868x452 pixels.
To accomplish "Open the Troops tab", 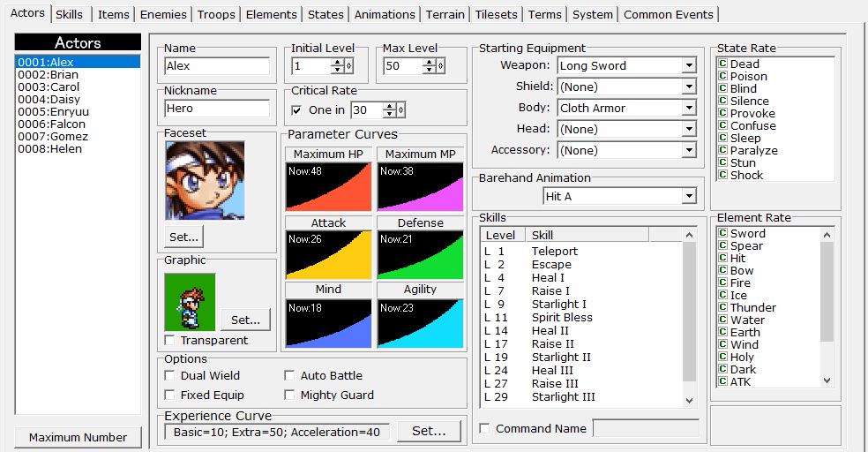I will pyautogui.click(x=216, y=14).
